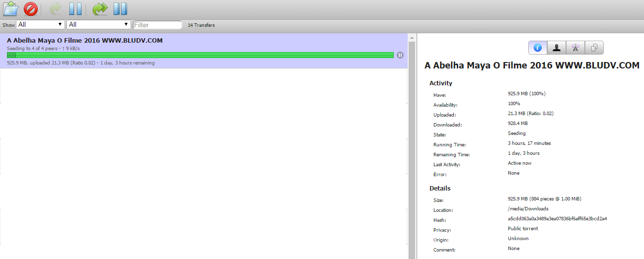Switch to the Trackers inspector tab
Viewport: 644px width, 259px height.
click(575, 48)
